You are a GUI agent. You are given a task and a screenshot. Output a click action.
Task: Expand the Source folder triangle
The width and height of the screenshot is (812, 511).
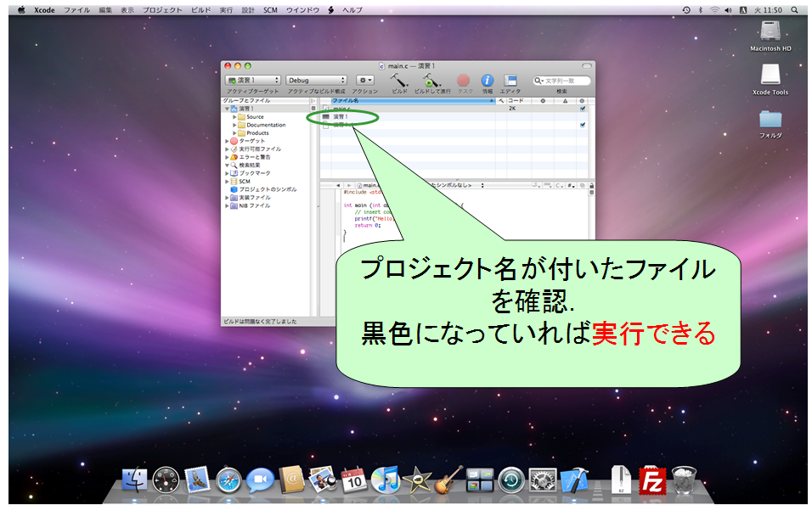(234, 117)
